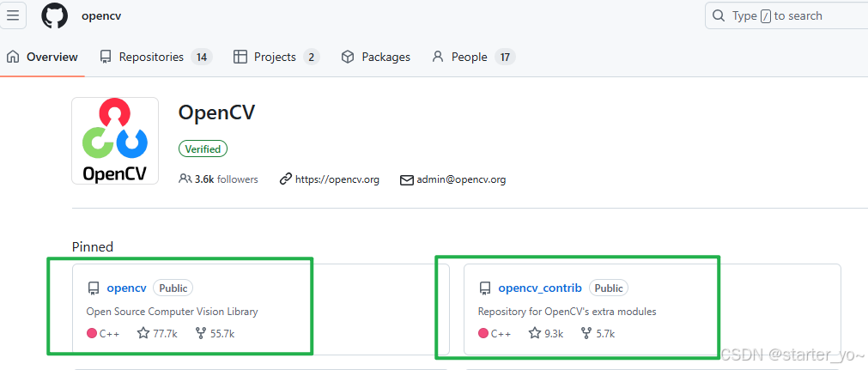The width and height of the screenshot is (868, 370).
Task: Click "Repository for OpenCV's extra modules" description
Action: (567, 312)
